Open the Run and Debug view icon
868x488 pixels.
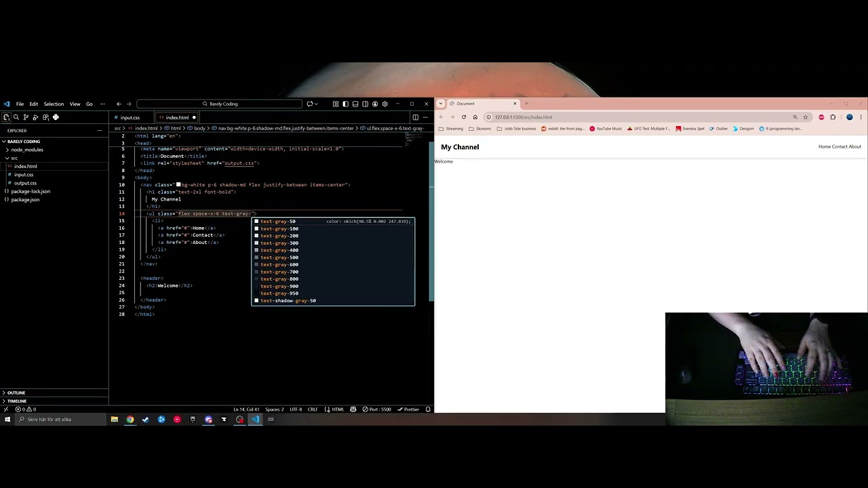[36, 117]
